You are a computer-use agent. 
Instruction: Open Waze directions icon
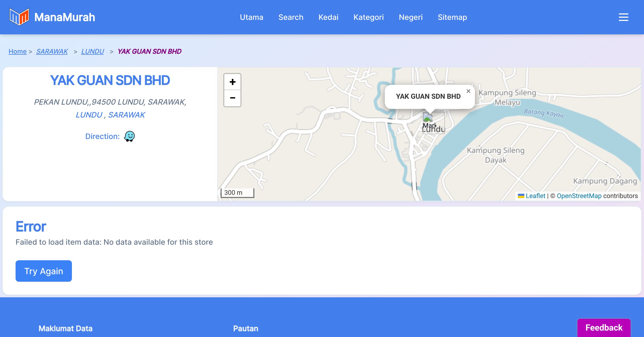pyautogui.click(x=129, y=136)
